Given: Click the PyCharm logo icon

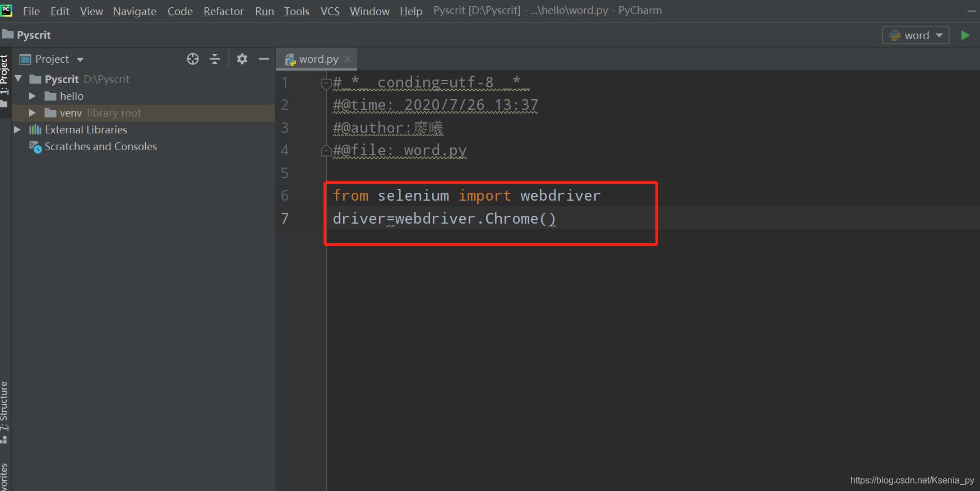Looking at the screenshot, I should coord(6,10).
